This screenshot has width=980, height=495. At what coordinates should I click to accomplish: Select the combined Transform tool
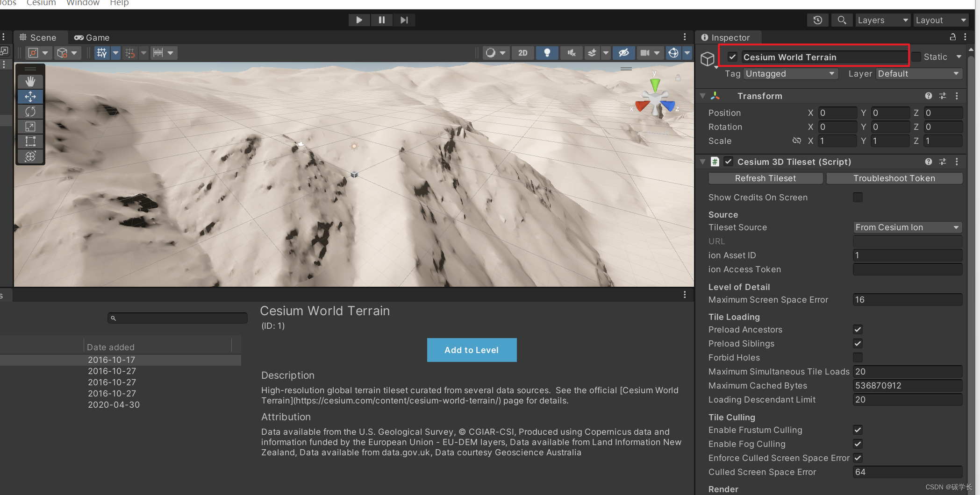30,156
